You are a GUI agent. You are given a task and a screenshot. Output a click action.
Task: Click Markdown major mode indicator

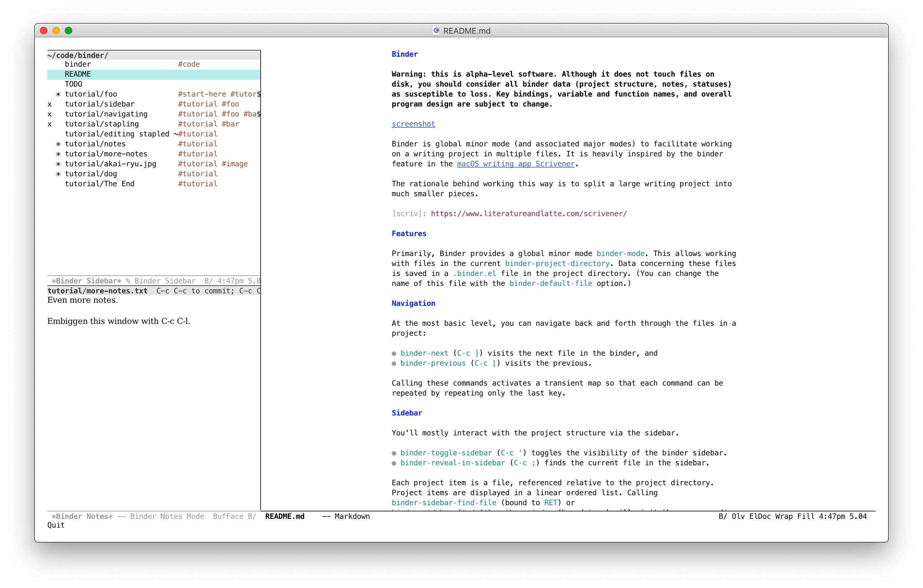pyautogui.click(x=352, y=516)
